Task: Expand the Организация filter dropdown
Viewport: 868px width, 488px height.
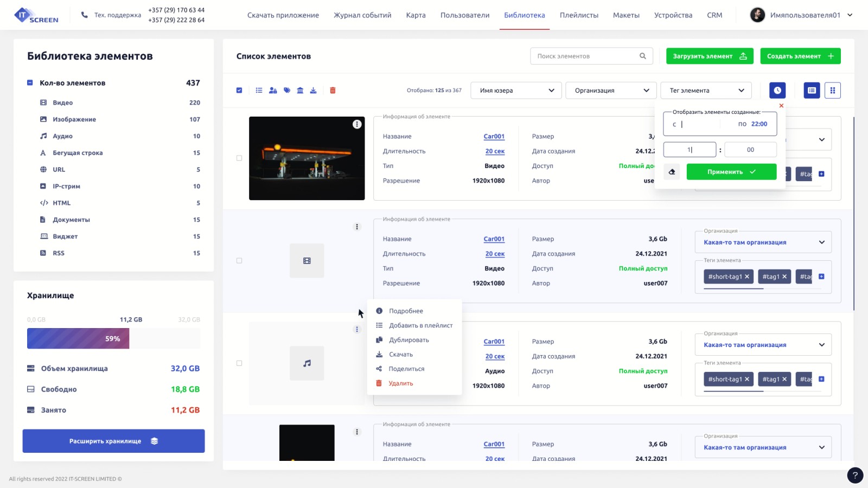Action: point(611,91)
